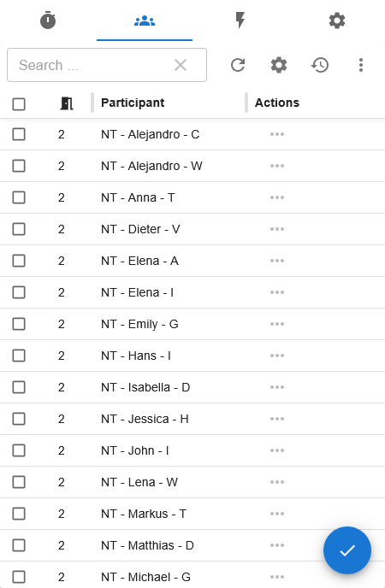Open the timer tab
This screenshot has height=588, width=385.
(48, 21)
